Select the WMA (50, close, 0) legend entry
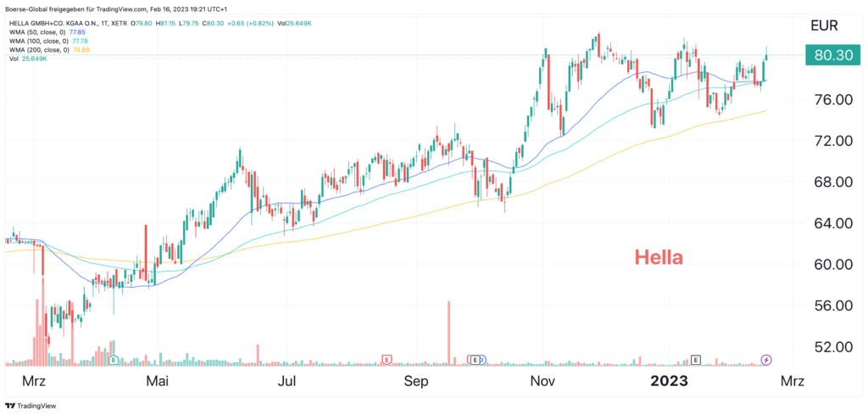This screenshot has width=868, height=415. 47,33
